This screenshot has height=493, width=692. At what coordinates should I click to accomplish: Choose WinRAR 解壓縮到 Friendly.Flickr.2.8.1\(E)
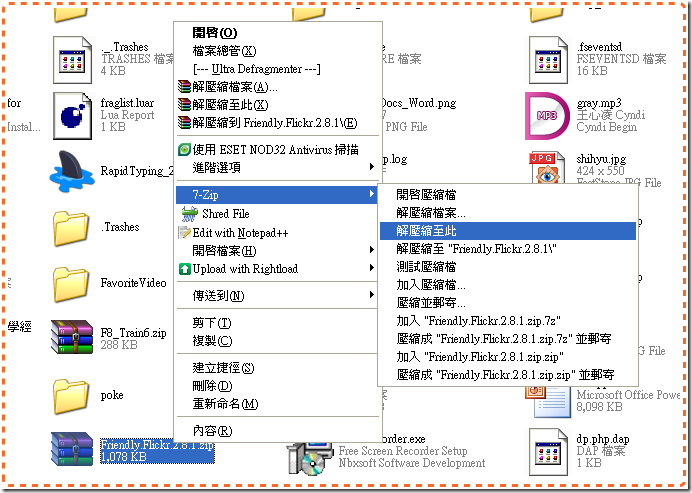coord(278,123)
